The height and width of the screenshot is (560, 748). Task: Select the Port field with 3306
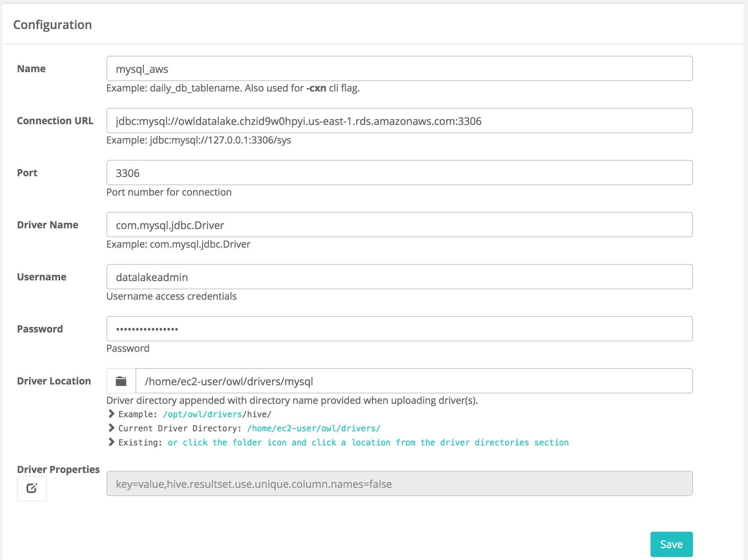(399, 173)
